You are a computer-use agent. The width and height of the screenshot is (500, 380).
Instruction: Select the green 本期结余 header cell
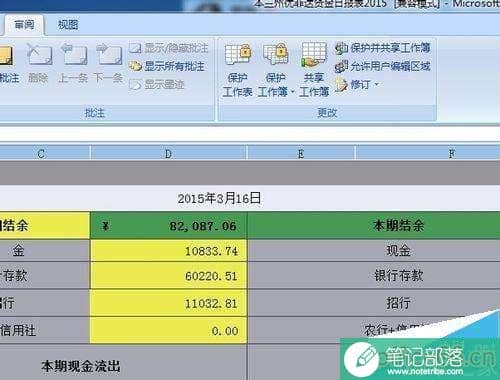[x=374, y=225]
